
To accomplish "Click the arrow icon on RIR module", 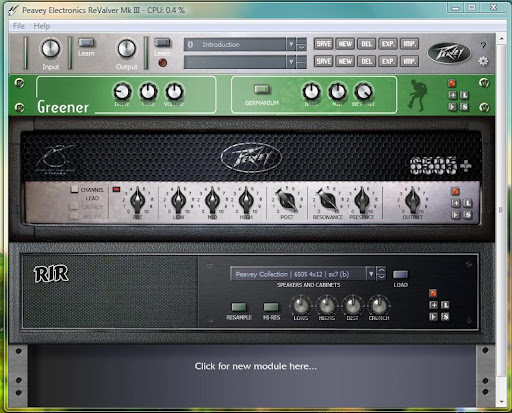I will [x=433, y=316].
